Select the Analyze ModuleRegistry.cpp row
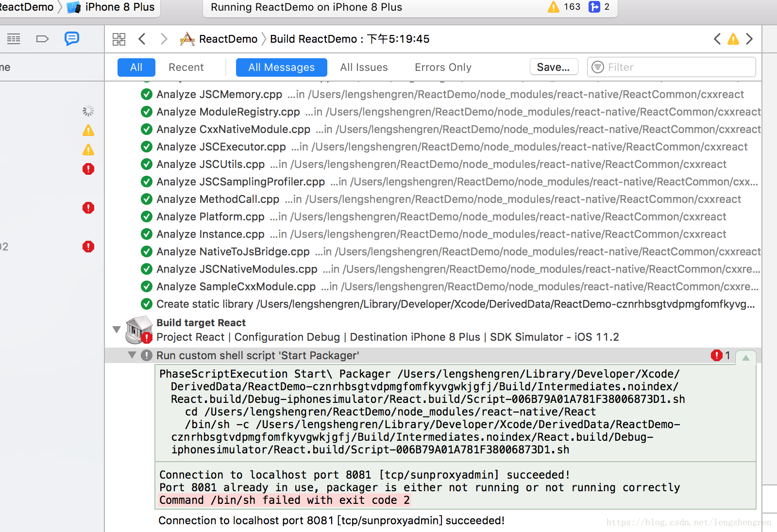This screenshot has height=532, width=777. pyautogui.click(x=433, y=112)
